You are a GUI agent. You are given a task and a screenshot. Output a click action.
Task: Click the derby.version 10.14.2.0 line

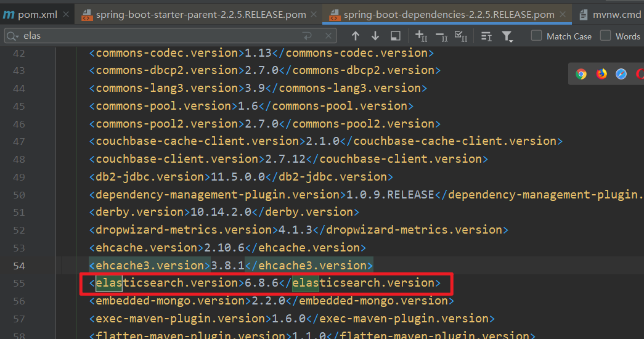click(224, 211)
